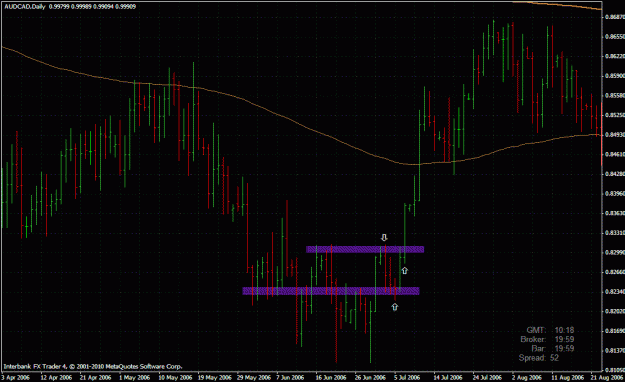Click the 14 Jul 2006 date label
Viewport: 625px width, 382px height.
point(448,377)
